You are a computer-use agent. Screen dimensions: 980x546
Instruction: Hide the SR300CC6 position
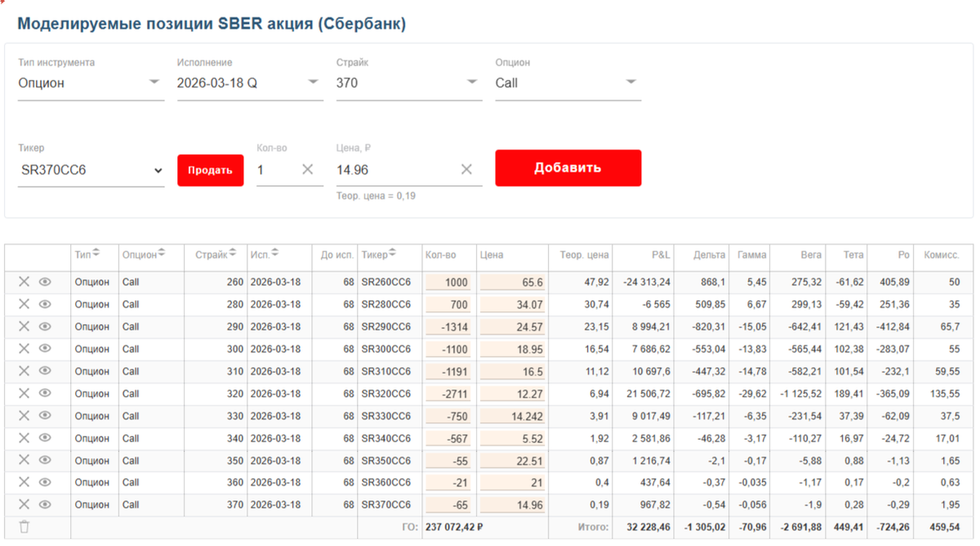pos(45,348)
